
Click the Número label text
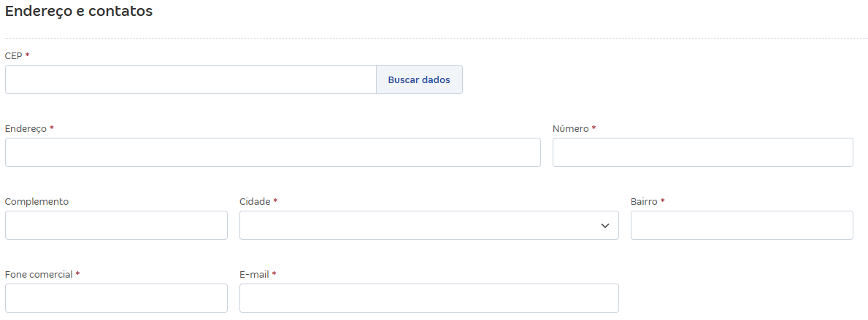[x=570, y=128]
